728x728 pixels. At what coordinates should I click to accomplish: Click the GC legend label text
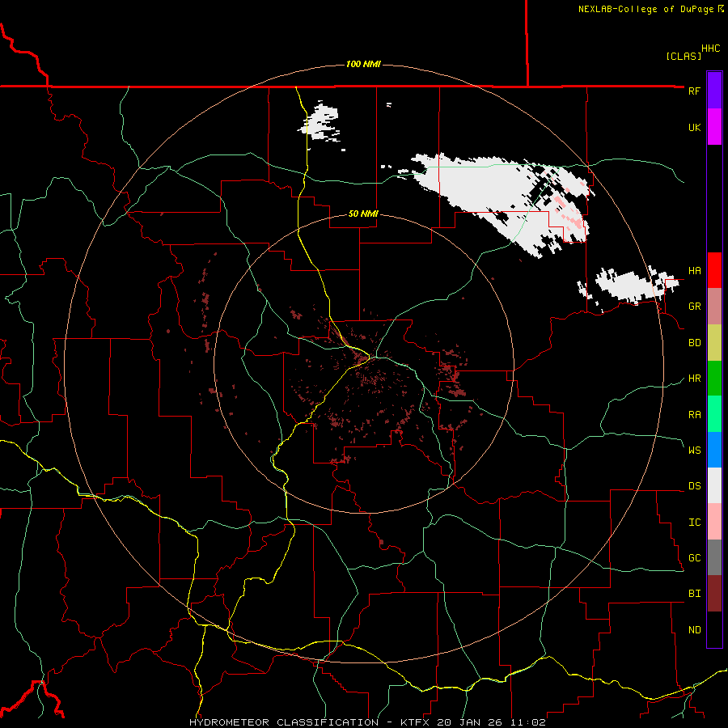click(x=694, y=557)
